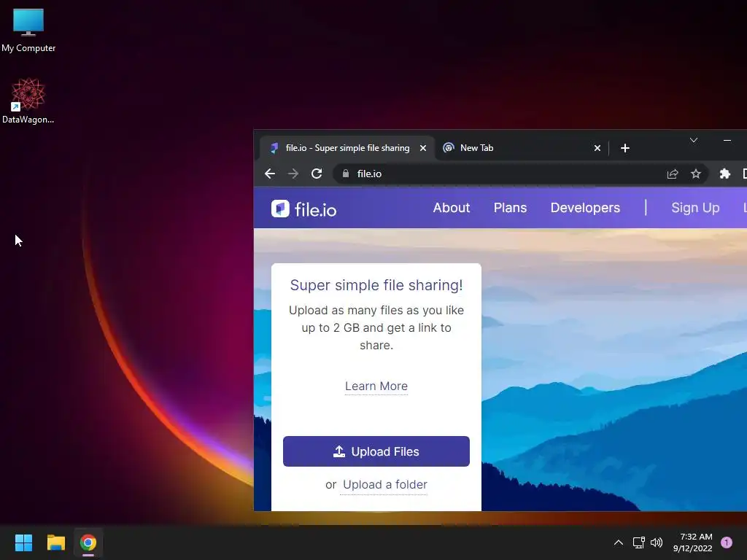
Task: Minimize the Chrome window
Action: pyautogui.click(x=727, y=140)
